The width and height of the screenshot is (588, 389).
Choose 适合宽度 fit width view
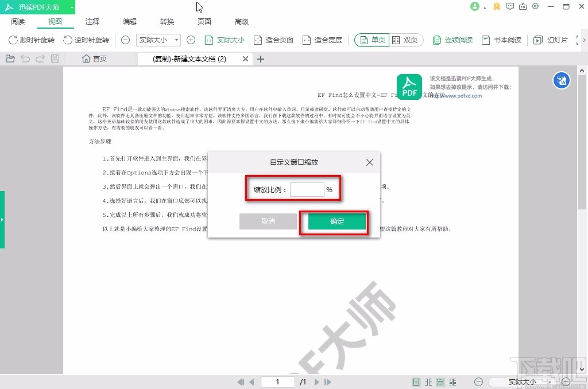coord(323,40)
